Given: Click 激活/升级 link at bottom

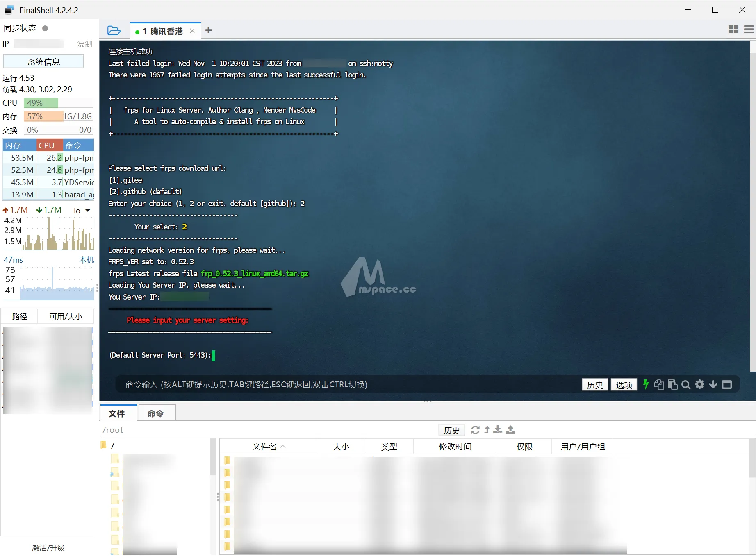Looking at the screenshot, I should point(48,548).
